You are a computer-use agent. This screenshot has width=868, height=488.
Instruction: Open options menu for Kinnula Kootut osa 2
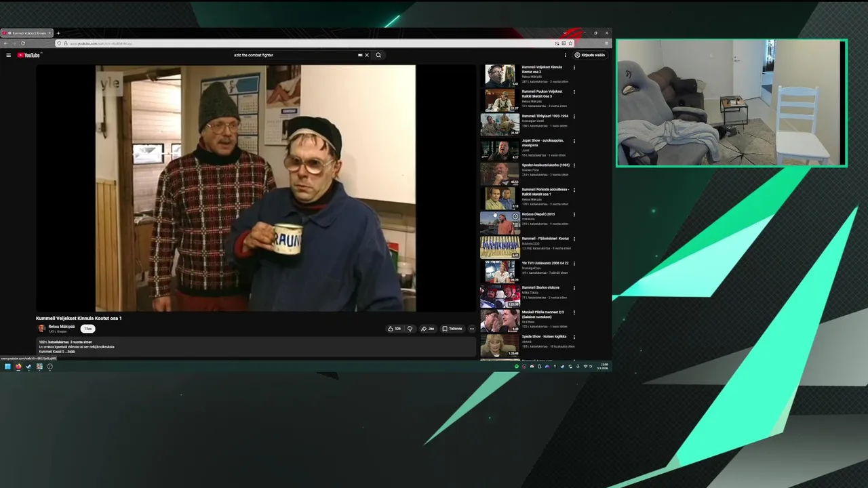pyautogui.click(x=574, y=68)
